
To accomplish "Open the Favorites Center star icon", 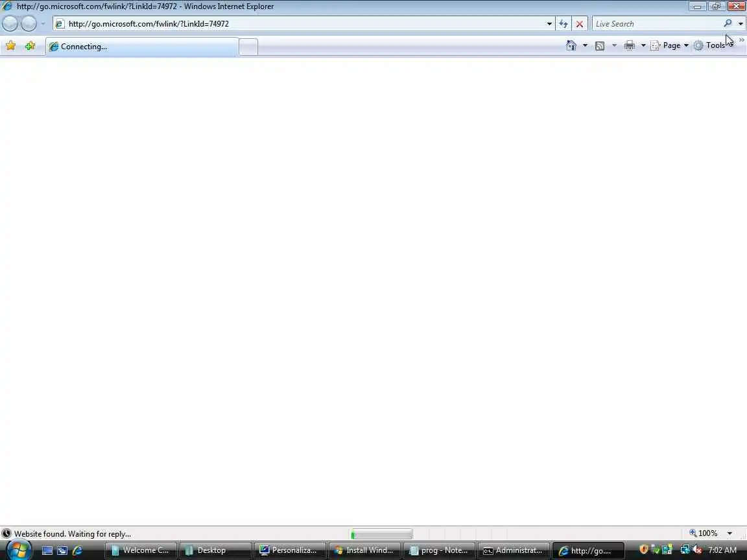I will tap(10, 46).
